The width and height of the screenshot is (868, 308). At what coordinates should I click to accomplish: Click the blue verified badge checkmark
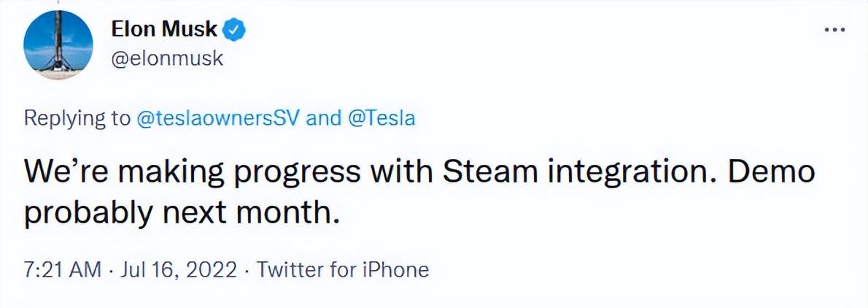point(234,30)
